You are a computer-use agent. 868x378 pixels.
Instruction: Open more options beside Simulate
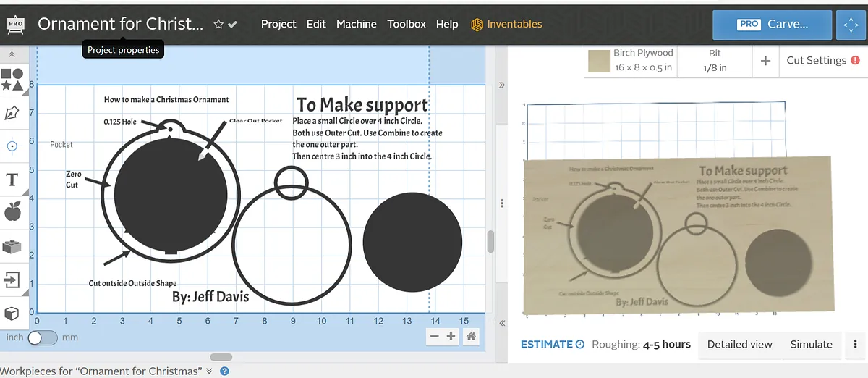tap(856, 345)
